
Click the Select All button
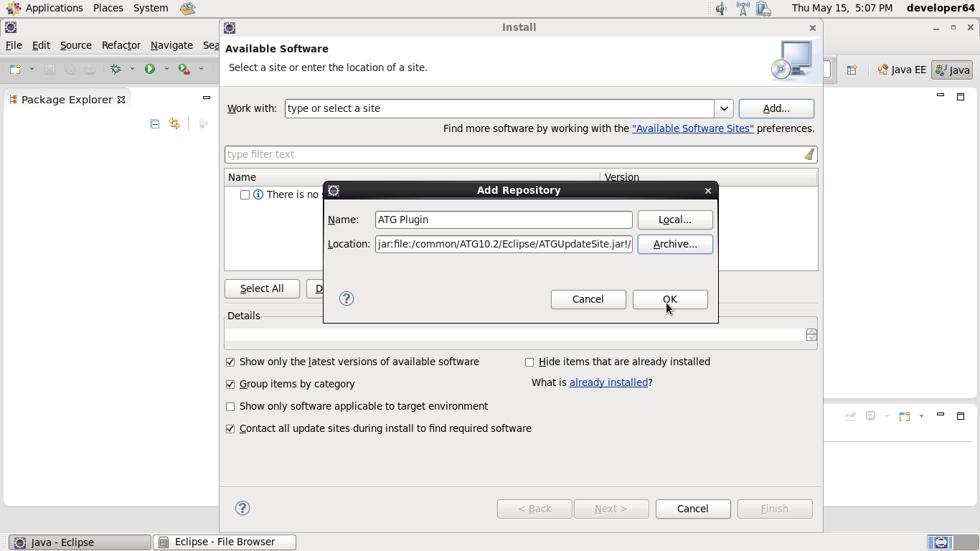(x=262, y=288)
